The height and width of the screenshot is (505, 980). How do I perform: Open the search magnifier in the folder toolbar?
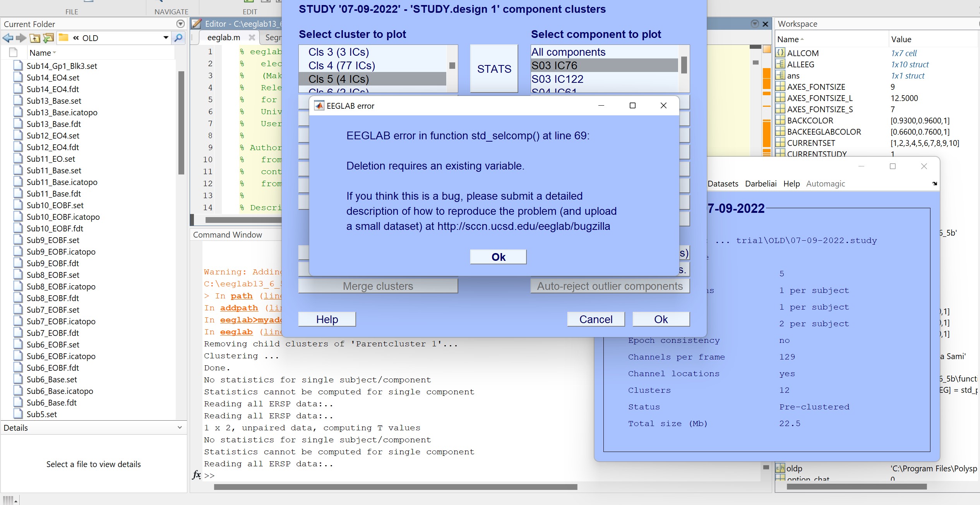pos(178,38)
